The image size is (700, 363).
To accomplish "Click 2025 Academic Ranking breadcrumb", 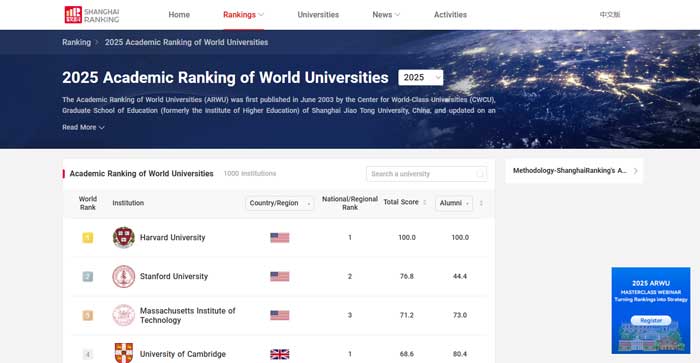I will [x=187, y=42].
